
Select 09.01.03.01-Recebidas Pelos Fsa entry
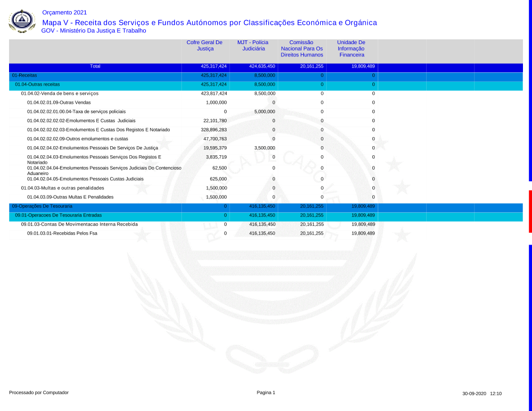coord(62,233)
